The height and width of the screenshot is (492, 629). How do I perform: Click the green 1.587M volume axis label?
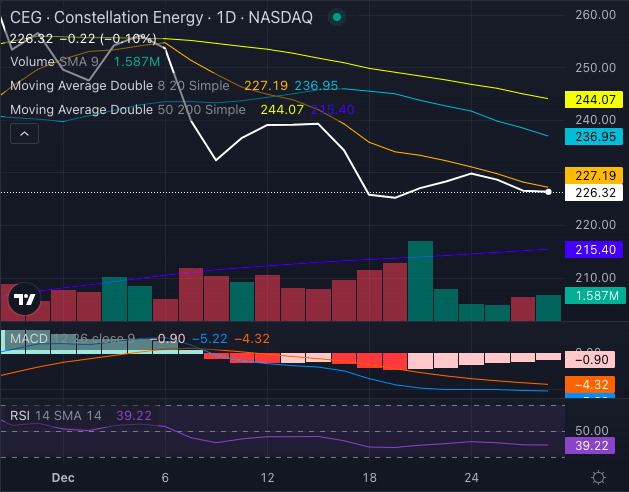point(595,296)
